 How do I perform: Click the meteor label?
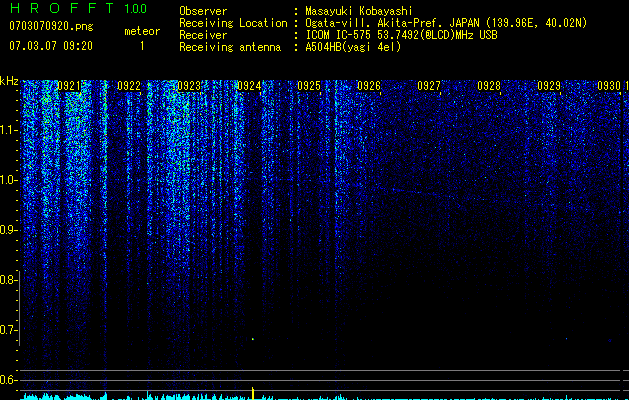142,31
